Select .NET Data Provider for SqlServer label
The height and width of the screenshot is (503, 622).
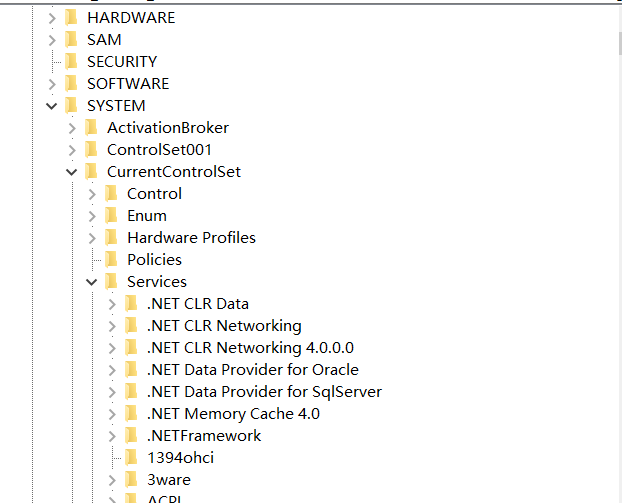coord(264,392)
